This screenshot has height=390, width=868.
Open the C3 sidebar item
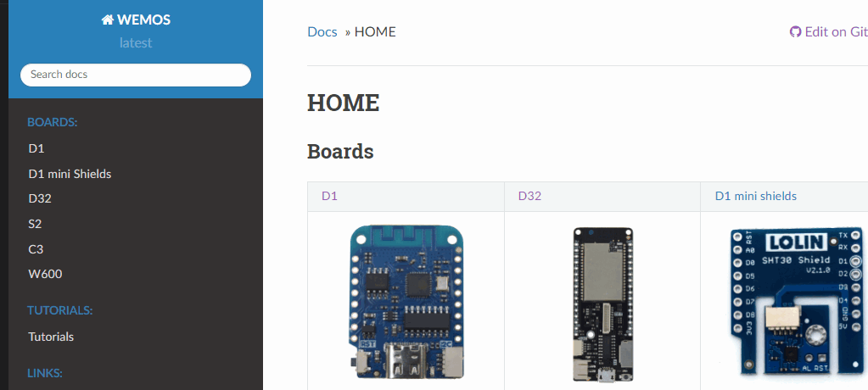click(x=36, y=249)
